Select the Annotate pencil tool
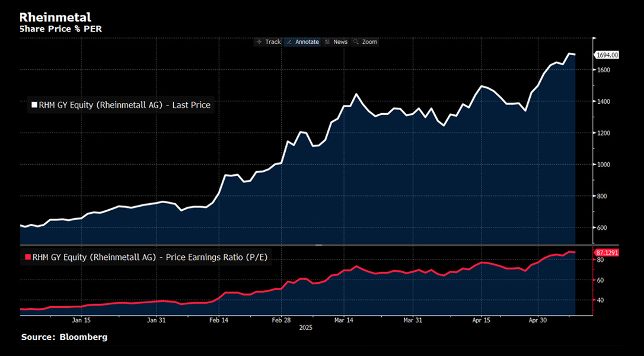Image resolution: width=644 pixels, height=356 pixels. click(302, 42)
